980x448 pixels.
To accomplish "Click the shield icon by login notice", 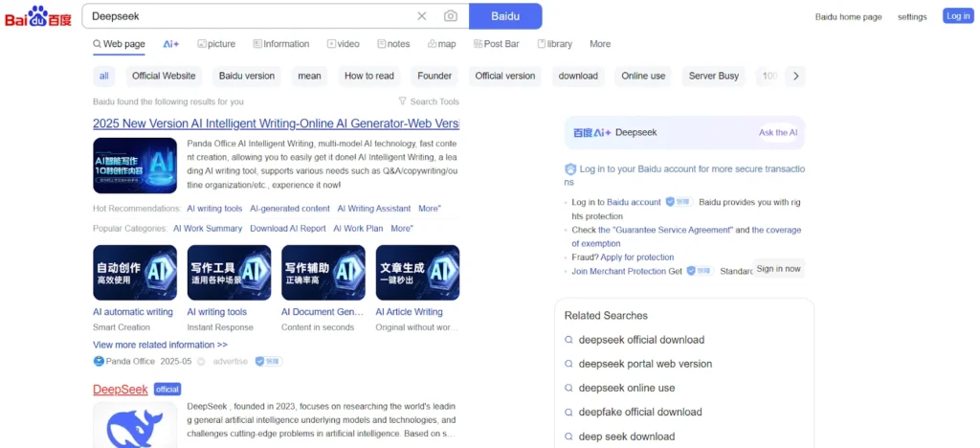I will [x=570, y=169].
